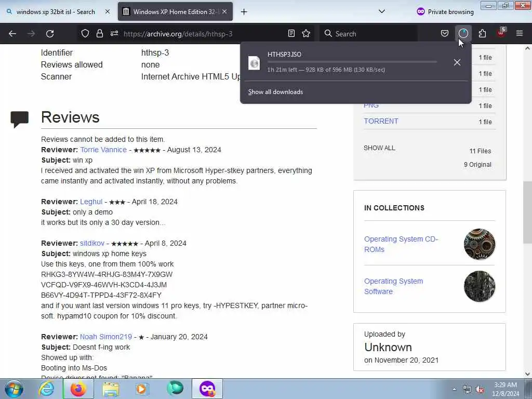Screen dimensions: 532x399
Task: Click identifier value hthsp-3
Action: 155,52
